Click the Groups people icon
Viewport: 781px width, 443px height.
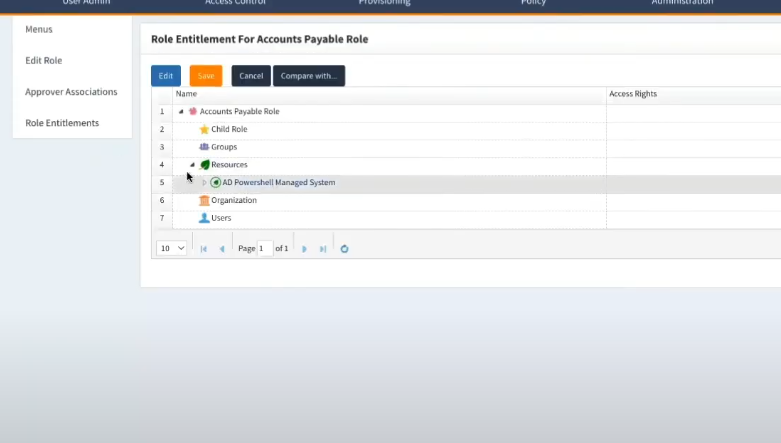(x=204, y=147)
